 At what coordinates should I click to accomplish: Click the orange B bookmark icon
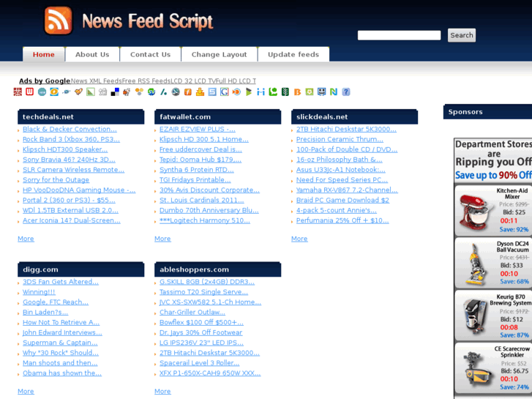(x=297, y=92)
